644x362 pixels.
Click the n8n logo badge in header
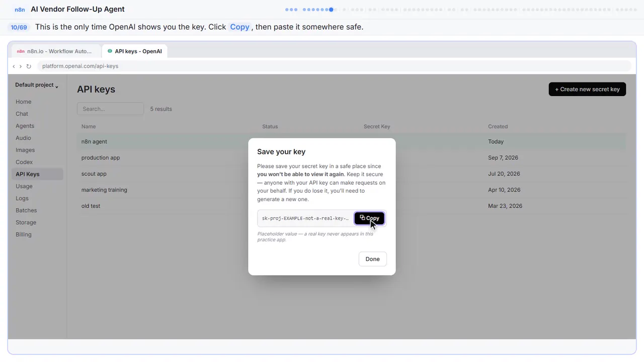coord(20,10)
